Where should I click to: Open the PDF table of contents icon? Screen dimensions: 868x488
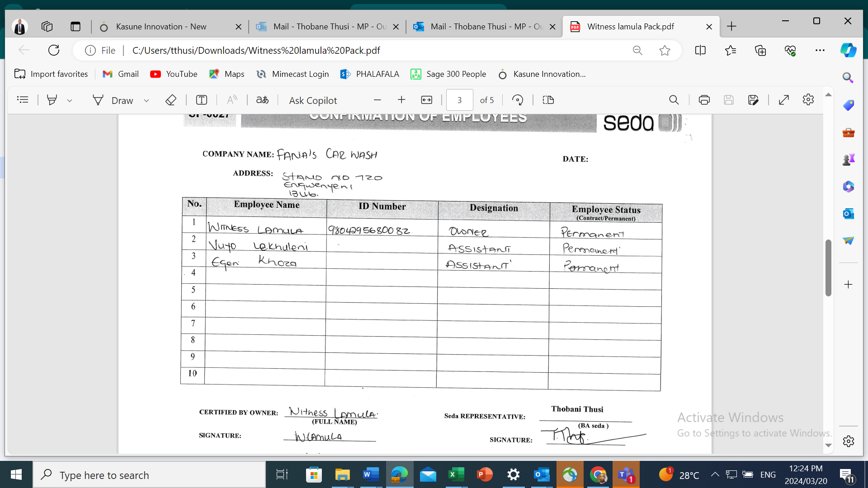click(x=23, y=100)
